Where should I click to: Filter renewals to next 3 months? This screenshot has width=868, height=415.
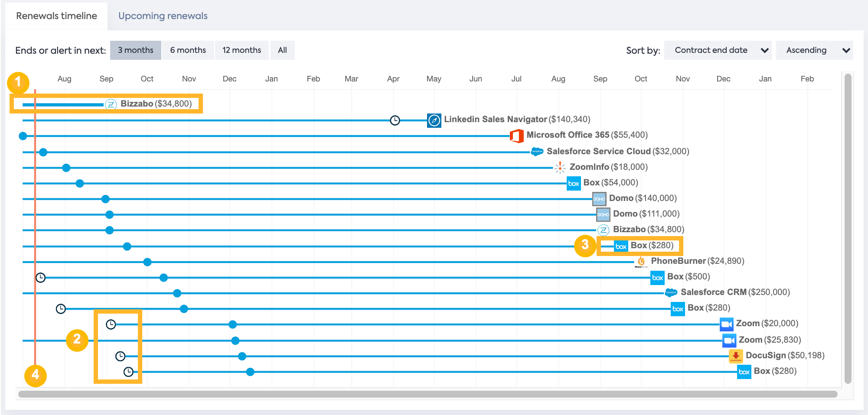[136, 50]
